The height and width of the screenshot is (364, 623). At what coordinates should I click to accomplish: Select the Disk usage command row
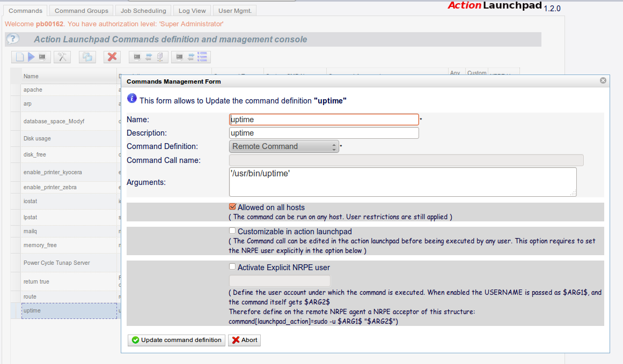point(69,138)
